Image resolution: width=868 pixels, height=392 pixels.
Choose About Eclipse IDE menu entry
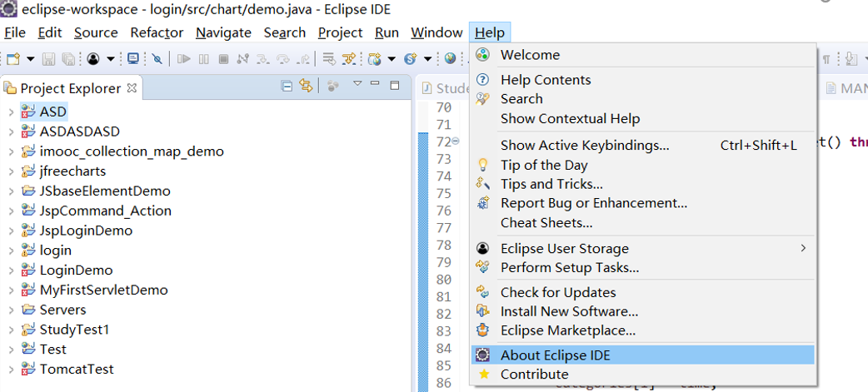coord(643,355)
